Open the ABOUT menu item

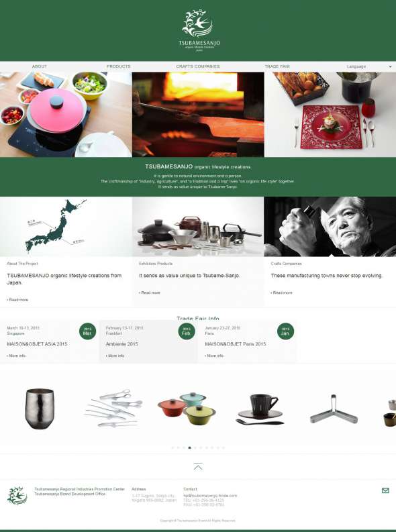(x=40, y=66)
